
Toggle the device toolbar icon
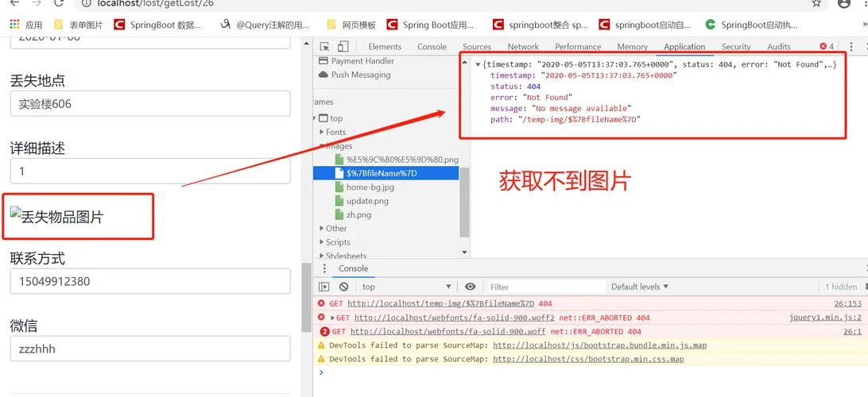(343, 46)
